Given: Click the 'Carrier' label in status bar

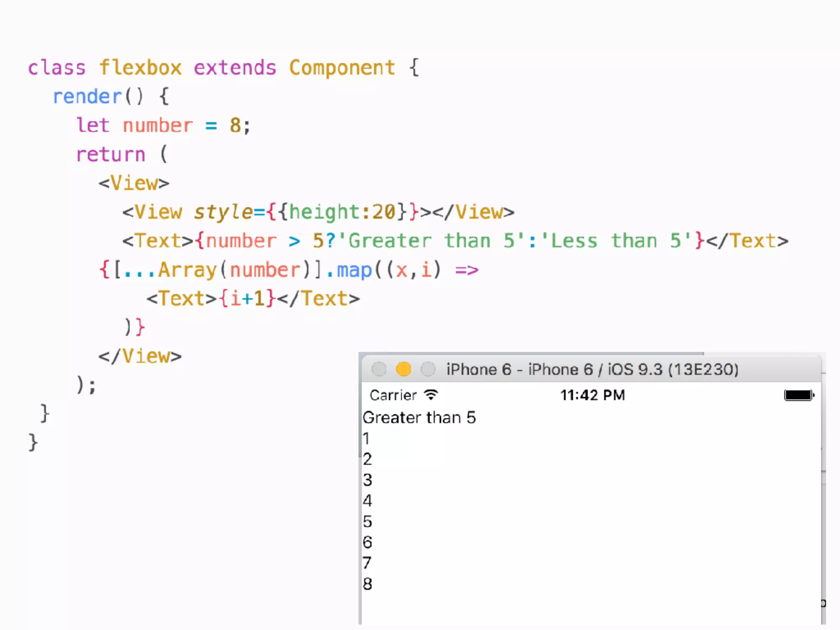Looking at the screenshot, I should click(393, 395).
